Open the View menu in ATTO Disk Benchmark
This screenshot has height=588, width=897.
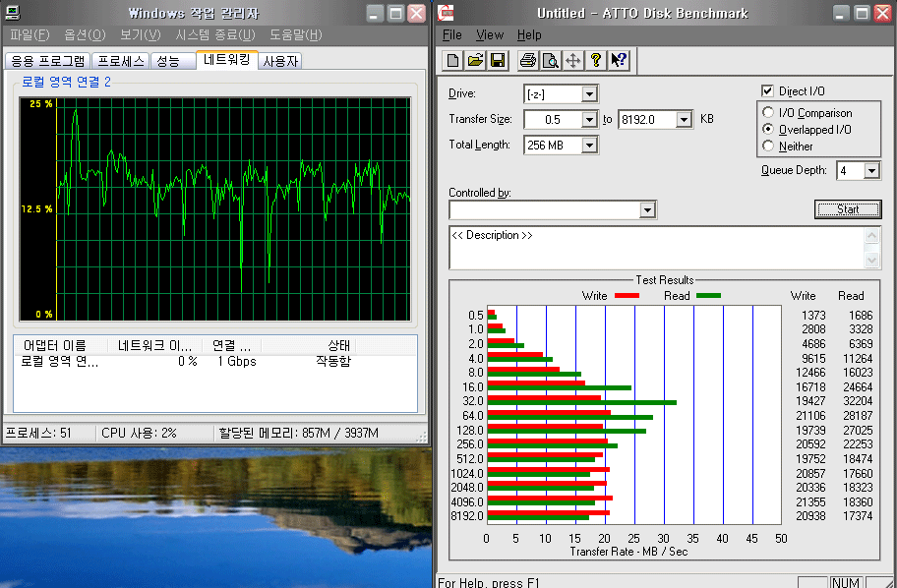coord(490,34)
